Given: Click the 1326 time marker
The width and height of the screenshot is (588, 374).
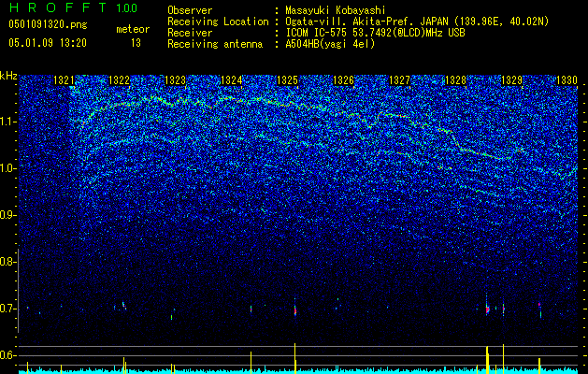Looking at the screenshot, I should [x=343, y=80].
